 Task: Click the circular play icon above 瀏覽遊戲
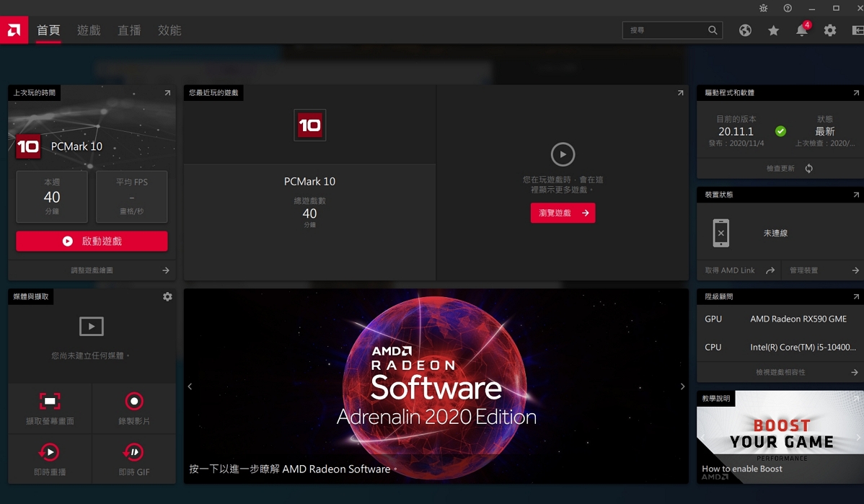coord(563,154)
